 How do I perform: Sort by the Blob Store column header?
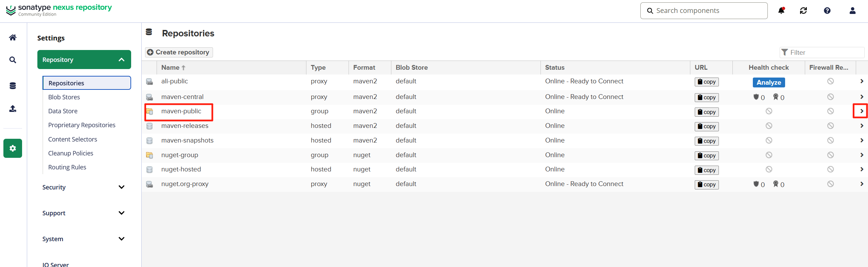click(466, 67)
